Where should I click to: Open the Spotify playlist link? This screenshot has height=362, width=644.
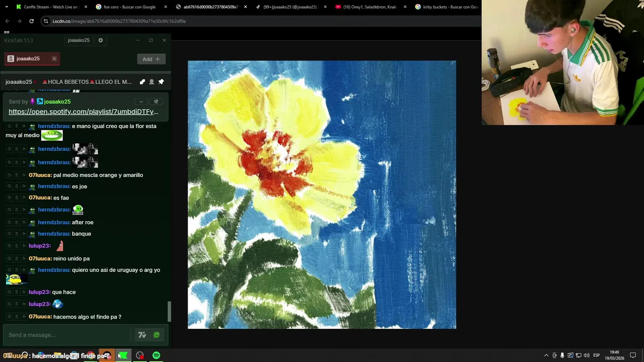click(x=84, y=112)
